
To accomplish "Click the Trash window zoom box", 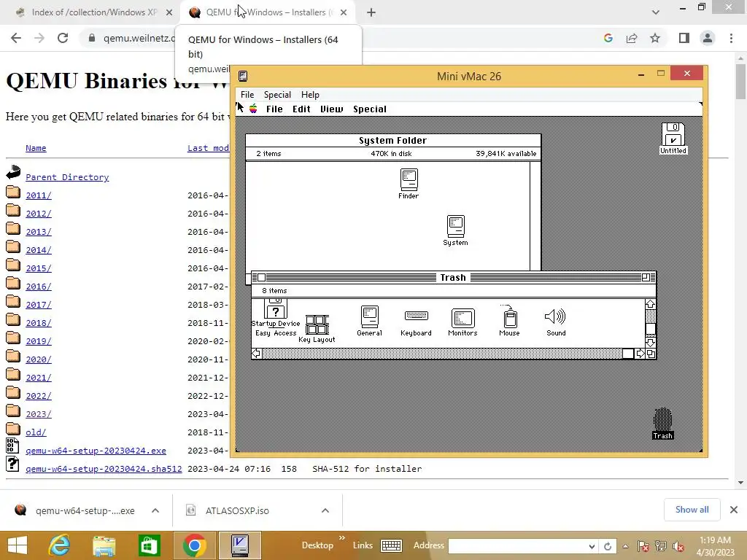I will pyautogui.click(x=646, y=277).
